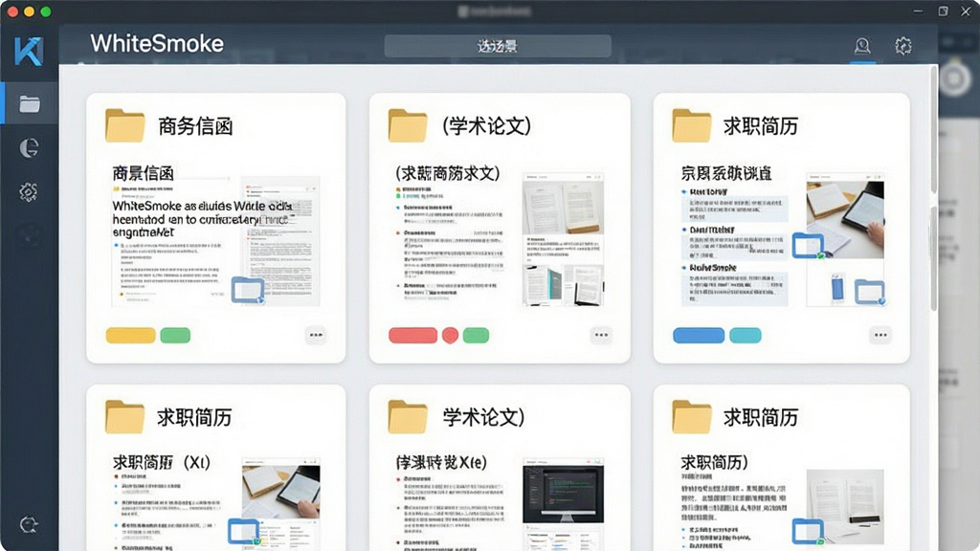Click the folder icon of 学术论文) card with monitor thumbnail
Viewport: 980px width, 551px height.
[408, 416]
